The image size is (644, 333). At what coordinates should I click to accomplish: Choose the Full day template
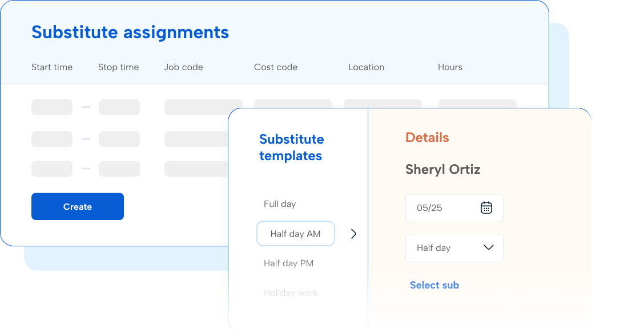(280, 204)
